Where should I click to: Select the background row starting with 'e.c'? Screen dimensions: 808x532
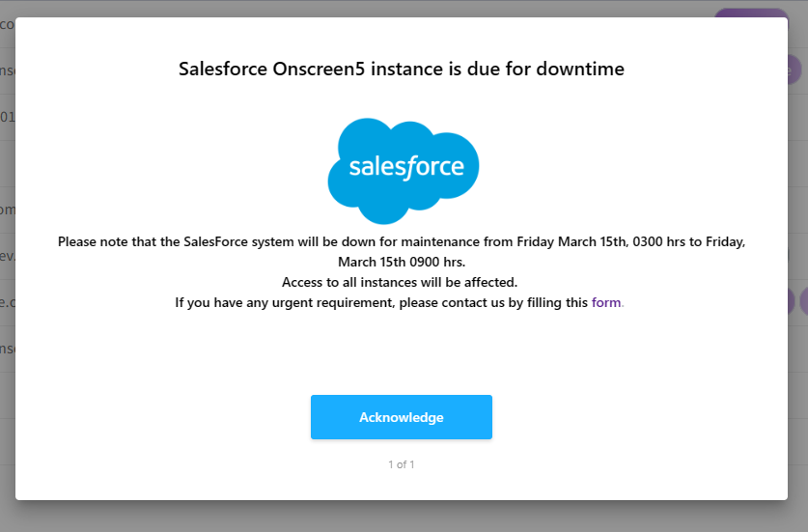click(7, 301)
